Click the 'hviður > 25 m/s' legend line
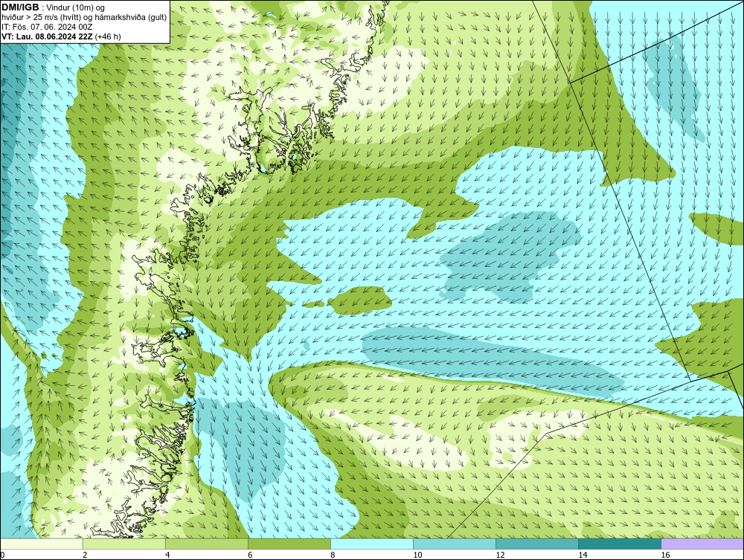 84,18
